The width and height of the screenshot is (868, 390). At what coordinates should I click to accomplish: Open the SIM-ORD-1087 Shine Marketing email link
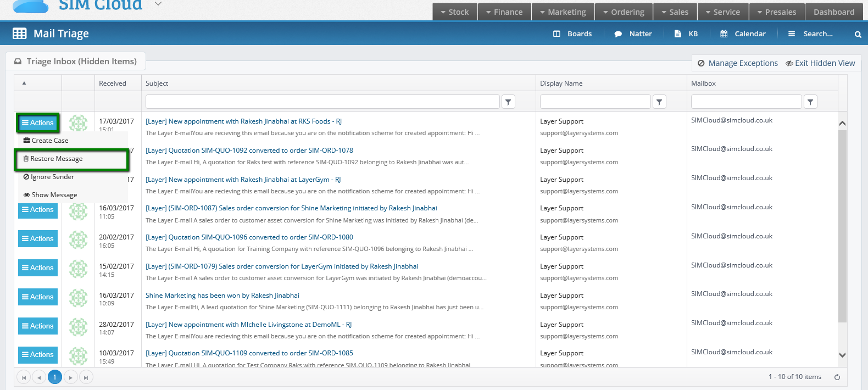291,208
